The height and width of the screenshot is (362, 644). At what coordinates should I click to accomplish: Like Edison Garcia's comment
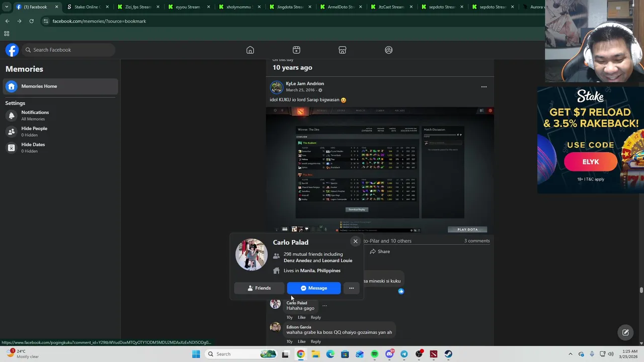tap(301, 341)
